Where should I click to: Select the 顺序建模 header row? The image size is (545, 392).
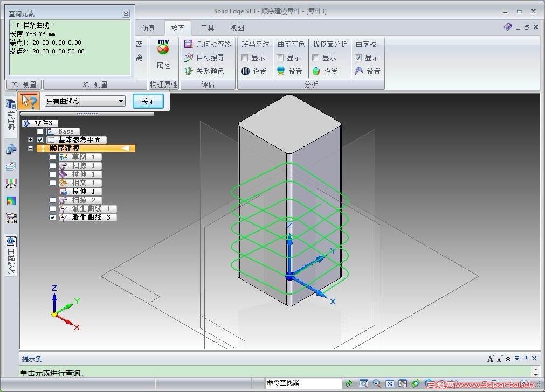point(86,148)
